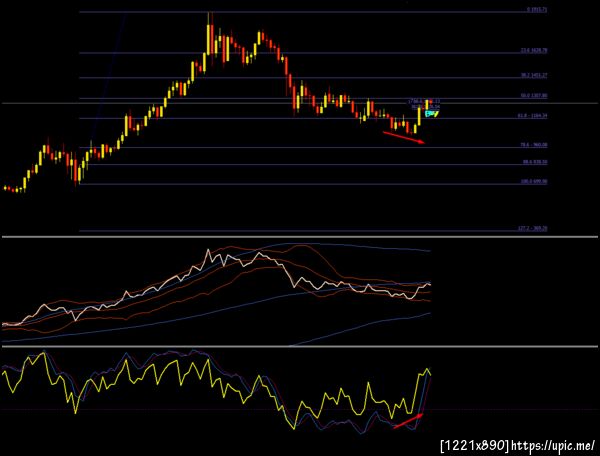Image resolution: width=600 pixels, height=456 pixels.
Task: Click the 50.0 Fibonacci level label
Action: [534, 96]
